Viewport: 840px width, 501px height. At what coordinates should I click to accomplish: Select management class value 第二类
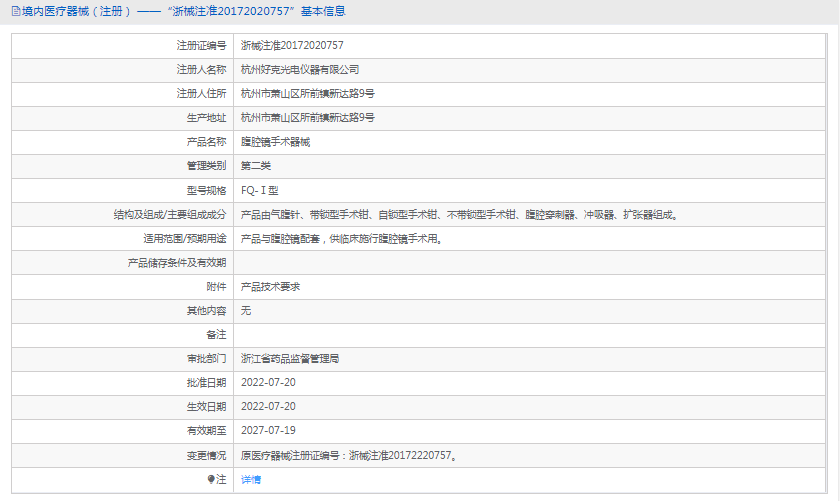[x=256, y=166]
